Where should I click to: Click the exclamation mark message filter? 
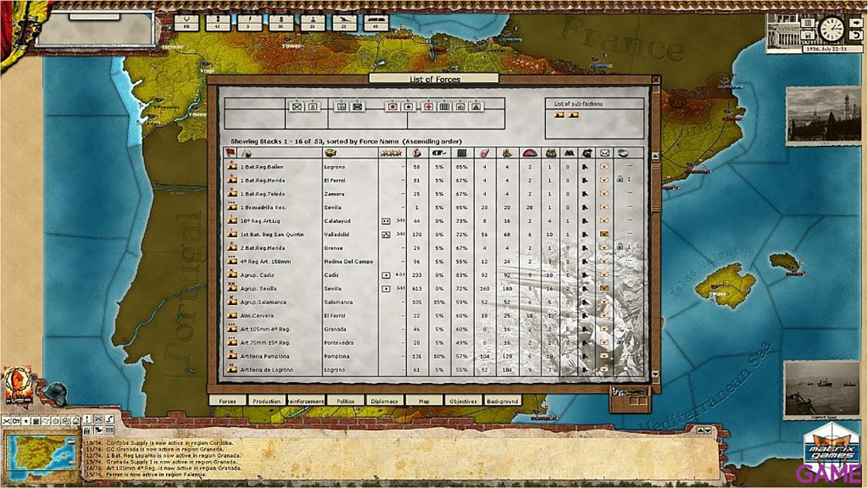[x=87, y=419]
